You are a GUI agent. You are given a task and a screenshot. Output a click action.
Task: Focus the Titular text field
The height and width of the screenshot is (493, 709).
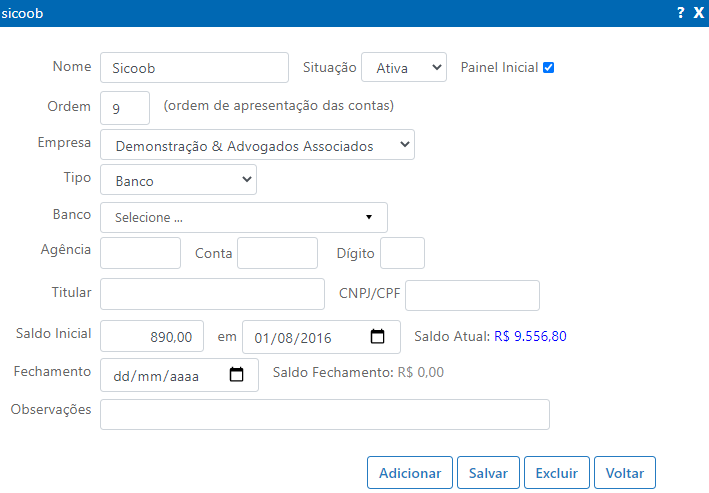(x=213, y=294)
